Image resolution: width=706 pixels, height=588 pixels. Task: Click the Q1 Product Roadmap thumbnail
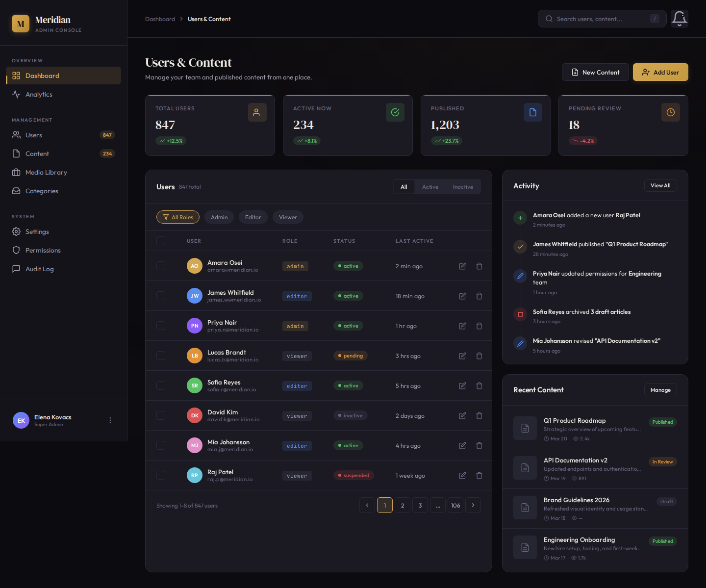[x=525, y=428]
